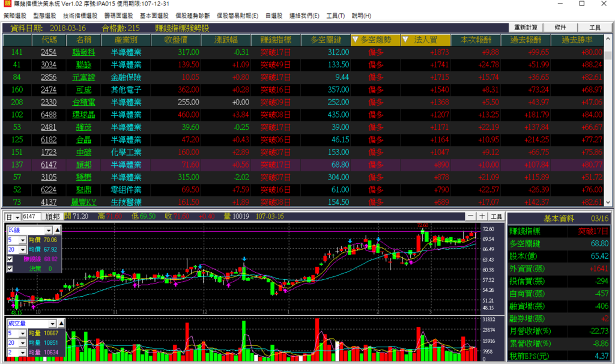The width and height of the screenshot is (615, 364).
Task: Collapse the K線 panel with triangle button
Action: (57, 230)
